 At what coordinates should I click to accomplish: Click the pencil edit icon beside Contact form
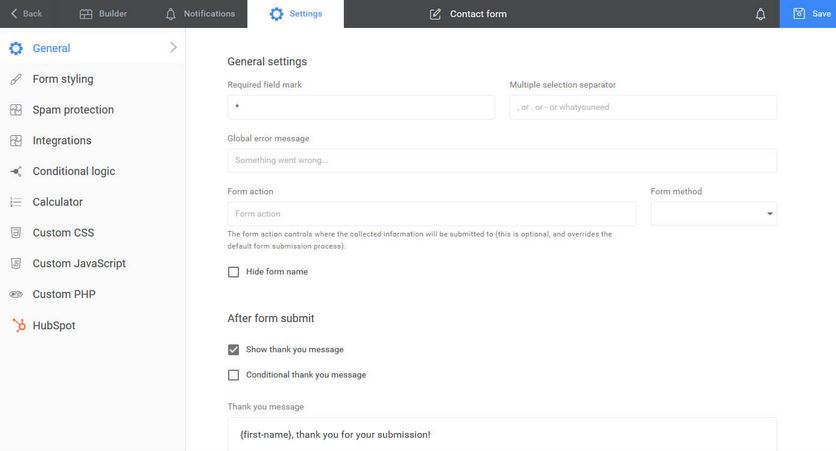click(x=435, y=14)
